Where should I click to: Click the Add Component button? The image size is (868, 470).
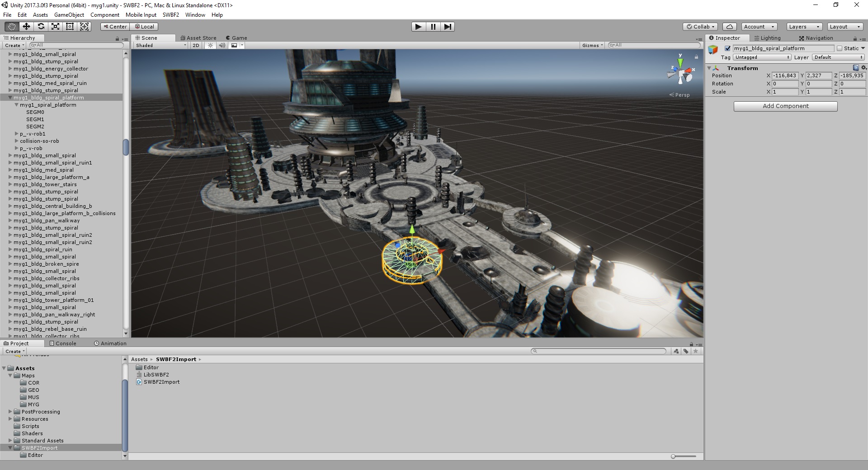[x=785, y=106]
